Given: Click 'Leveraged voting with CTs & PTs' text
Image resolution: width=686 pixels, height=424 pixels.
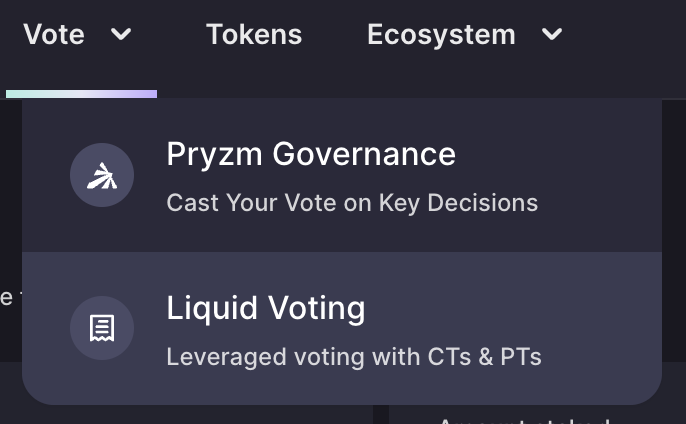Looking at the screenshot, I should pyautogui.click(x=354, y=357).
